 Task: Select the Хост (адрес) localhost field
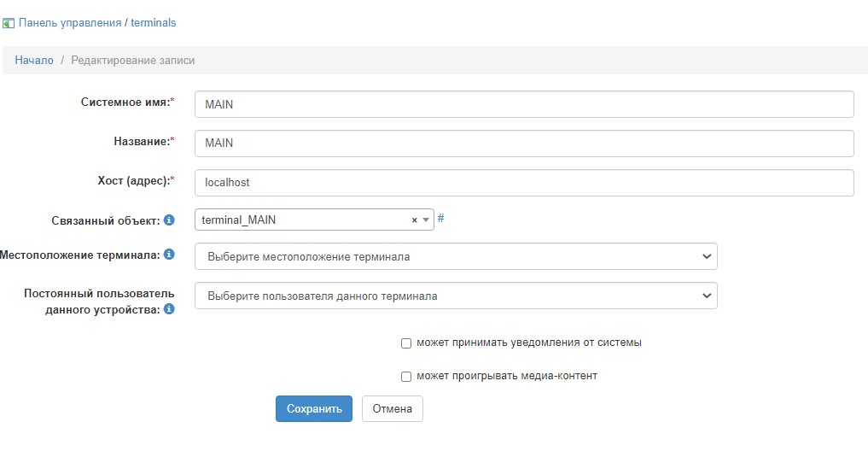coord(524,183)
